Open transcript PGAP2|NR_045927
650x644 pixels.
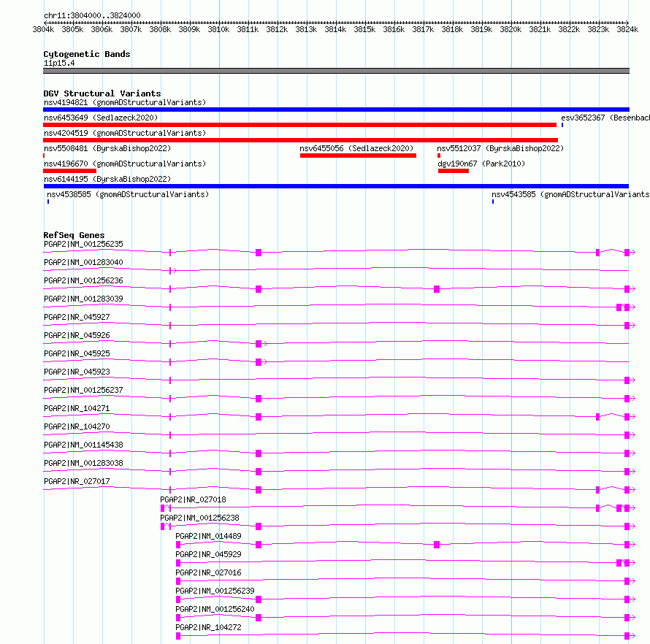pyautogui.click(x=77, y=317)
